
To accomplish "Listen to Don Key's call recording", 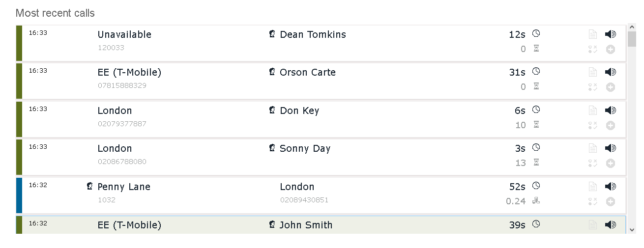I will point(610,110).
